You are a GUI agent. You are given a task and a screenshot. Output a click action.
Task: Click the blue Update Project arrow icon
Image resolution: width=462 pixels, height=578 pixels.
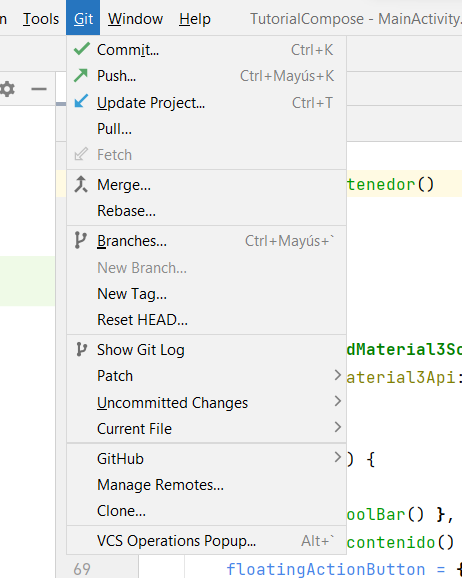pos(81,101)
